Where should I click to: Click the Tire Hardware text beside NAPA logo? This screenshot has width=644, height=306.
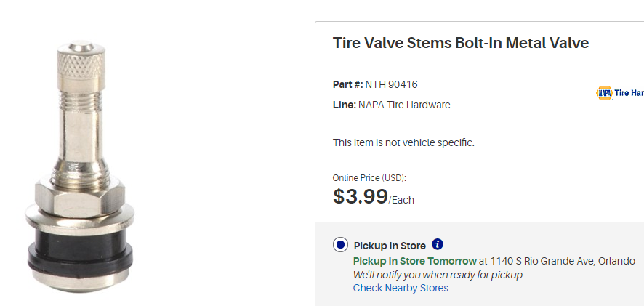[629, 93]
